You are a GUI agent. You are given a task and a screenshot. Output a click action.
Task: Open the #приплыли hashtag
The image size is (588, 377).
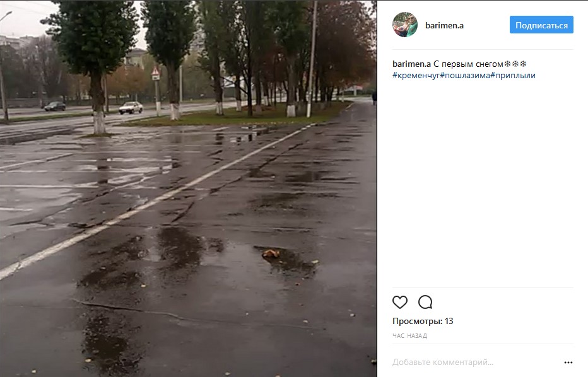coord(513,76)
